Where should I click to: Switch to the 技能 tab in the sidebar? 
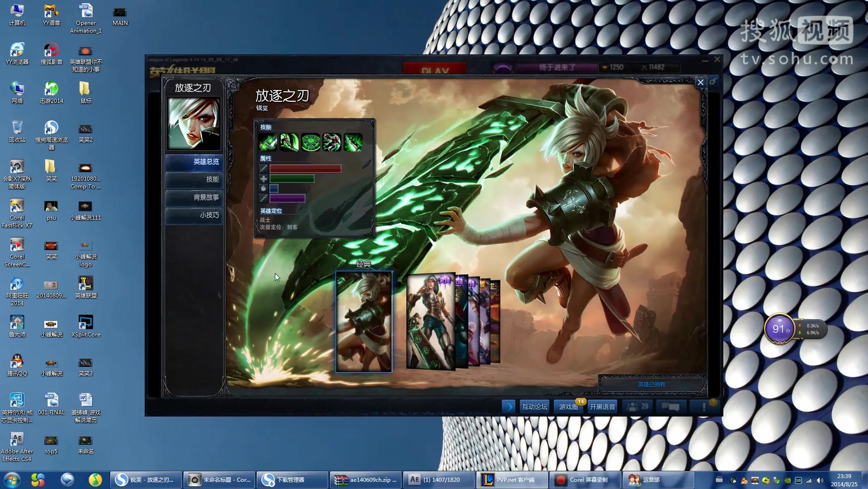194,179
